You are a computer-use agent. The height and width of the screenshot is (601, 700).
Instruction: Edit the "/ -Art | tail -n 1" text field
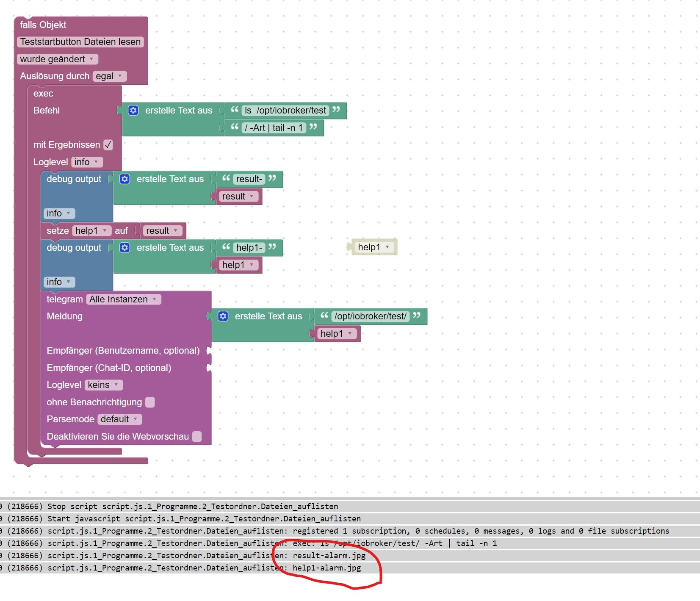coord(274,128)
